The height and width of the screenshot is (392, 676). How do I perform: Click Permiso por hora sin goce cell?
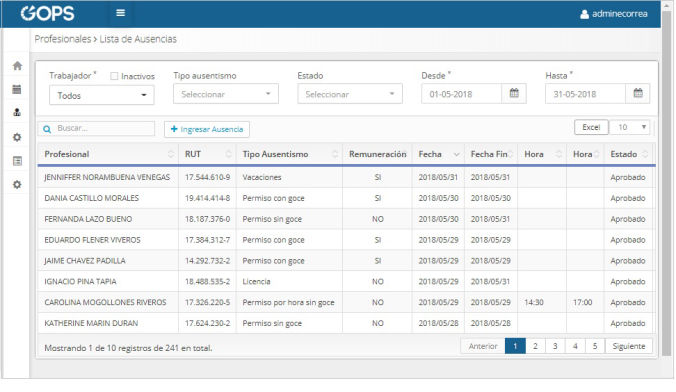point(289,302)
